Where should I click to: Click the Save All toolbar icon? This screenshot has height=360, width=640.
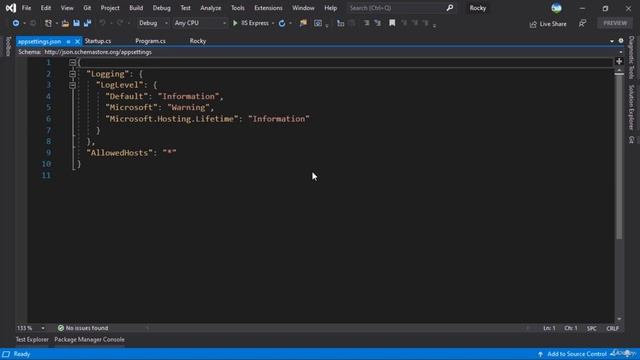tap(87, 23)
